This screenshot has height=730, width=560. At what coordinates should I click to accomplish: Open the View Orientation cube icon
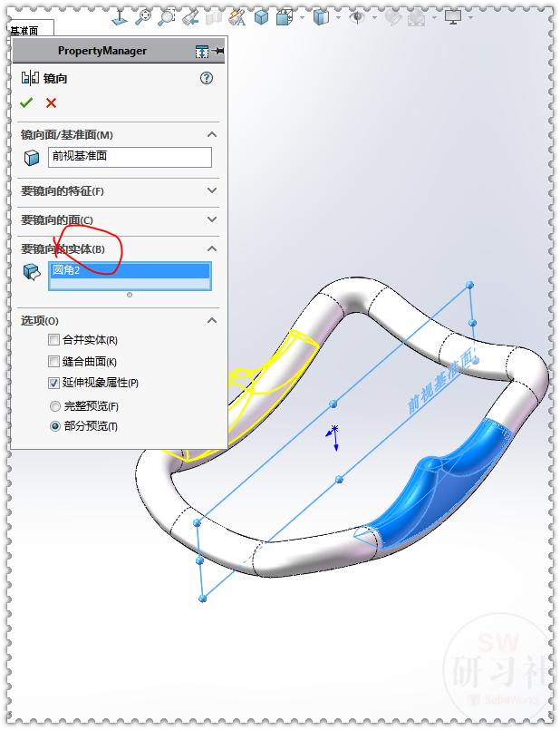[x=284, y=18]
